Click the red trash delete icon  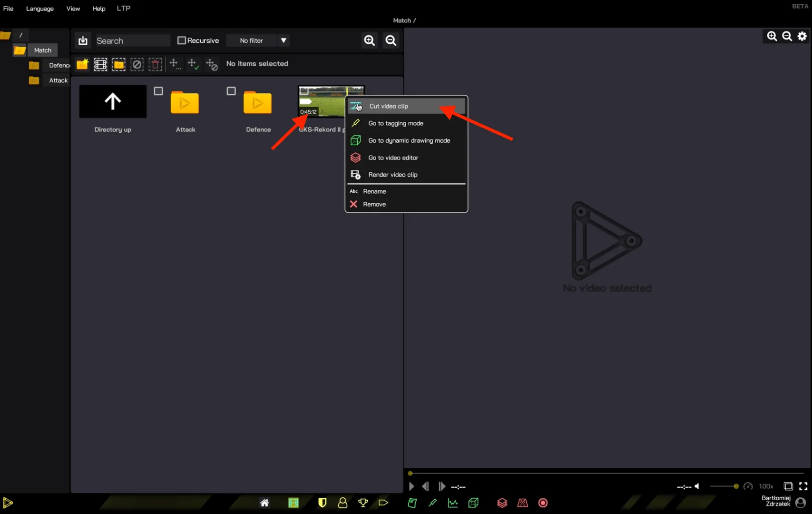tap(155, 64)
